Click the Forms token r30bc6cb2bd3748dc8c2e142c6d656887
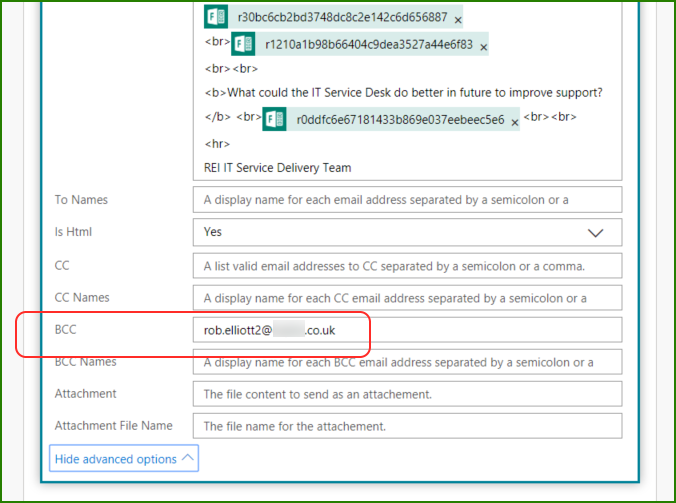 pyautogui.click(x=333, y=17)
